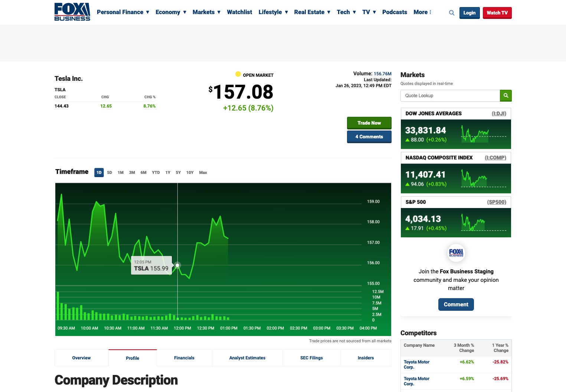Switch chart to 5Y timeframe
The image size is (566, 392).
[x=178, y=172]
